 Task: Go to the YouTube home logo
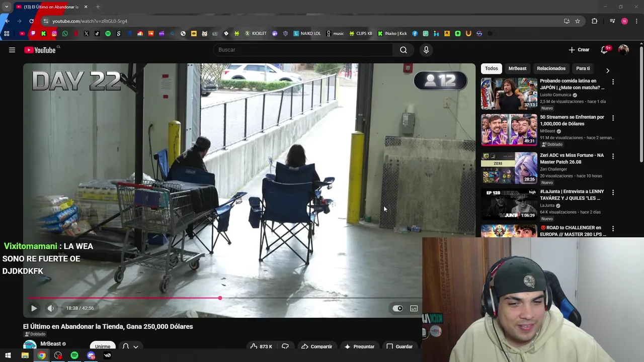tap(40, 50)
